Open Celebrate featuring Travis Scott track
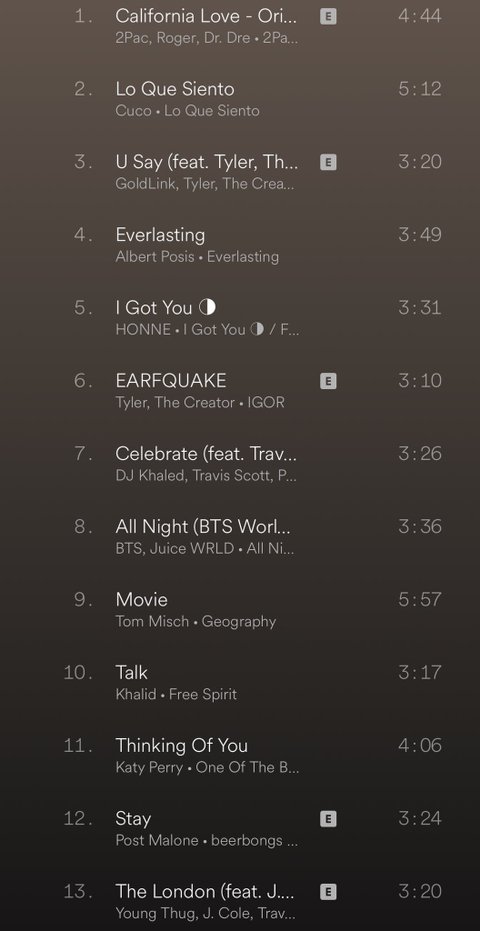480x931 pixels. click(240, 464)
